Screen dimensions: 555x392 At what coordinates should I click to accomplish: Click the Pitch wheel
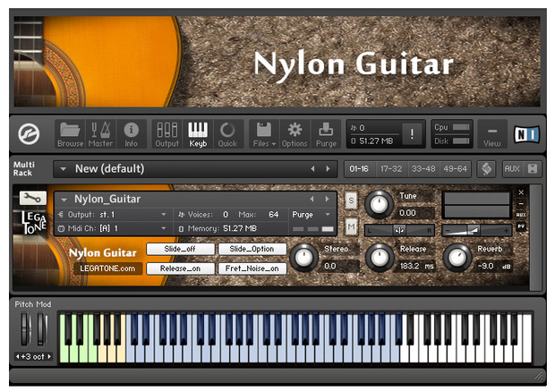tap(25, 328)
